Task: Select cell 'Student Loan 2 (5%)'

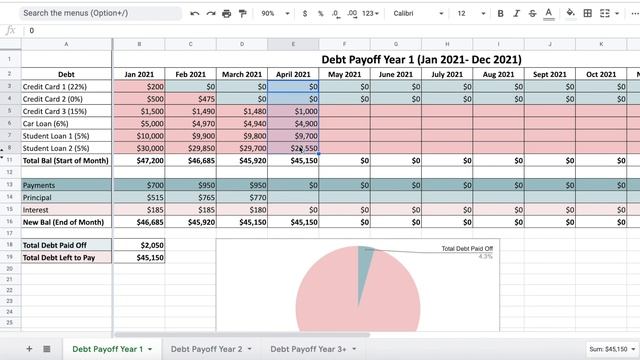Action: pos(66,148)
